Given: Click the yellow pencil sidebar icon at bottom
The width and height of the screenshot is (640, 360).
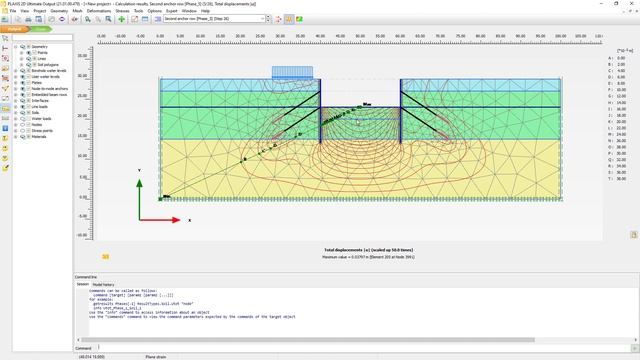Looking at the screenshot, I should [x=5, y=168].
